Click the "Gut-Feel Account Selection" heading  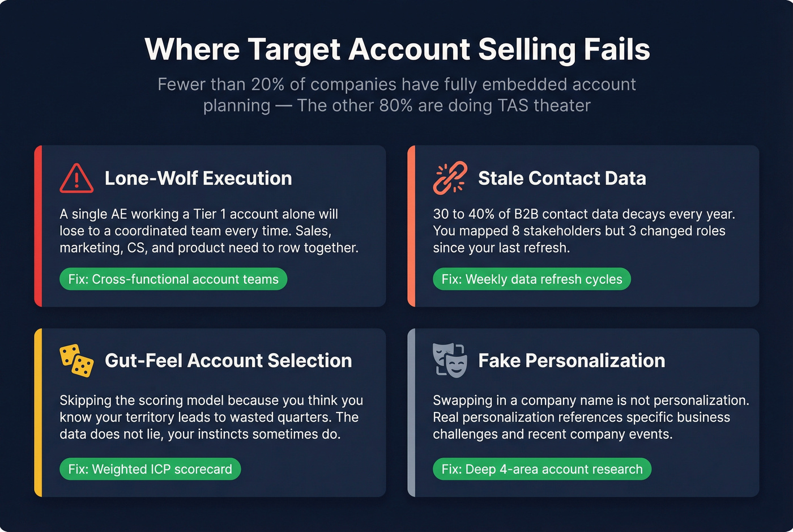[x=228, y=361]
